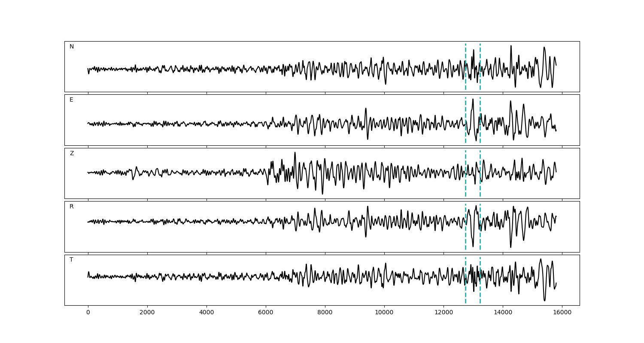Image resolution: width=644 pixels, height=343 pixels.
Task: Click the 12000 x-axis tick label
Action: click(x=444, y=313)
